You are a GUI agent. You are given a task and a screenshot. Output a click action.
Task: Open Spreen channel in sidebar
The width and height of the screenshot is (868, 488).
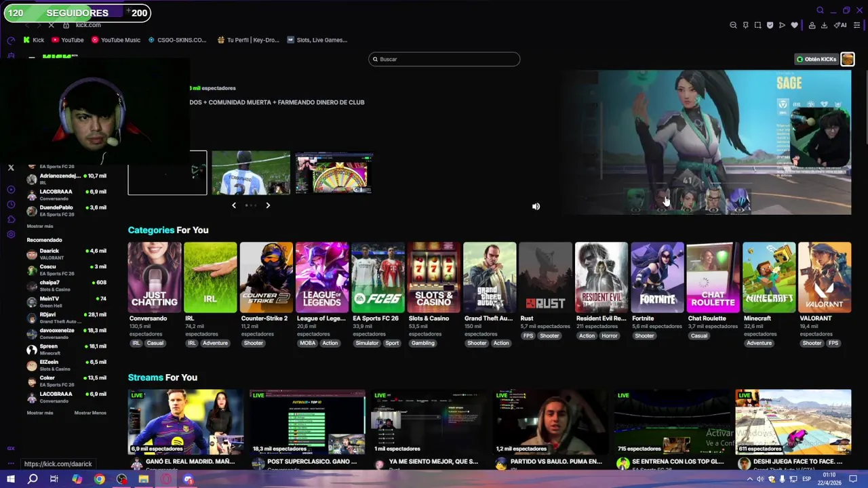[66, 350]
